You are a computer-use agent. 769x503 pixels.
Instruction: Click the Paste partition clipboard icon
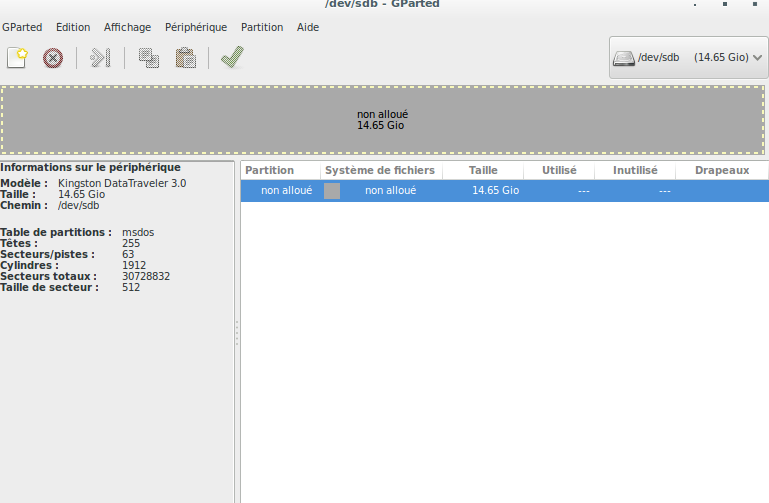coord(185,58)
